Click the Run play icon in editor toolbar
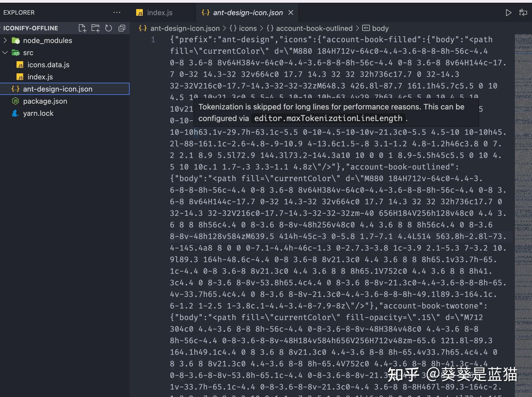Screen dimensions: 532x397 pyautogui.click(x=509, y=13)
